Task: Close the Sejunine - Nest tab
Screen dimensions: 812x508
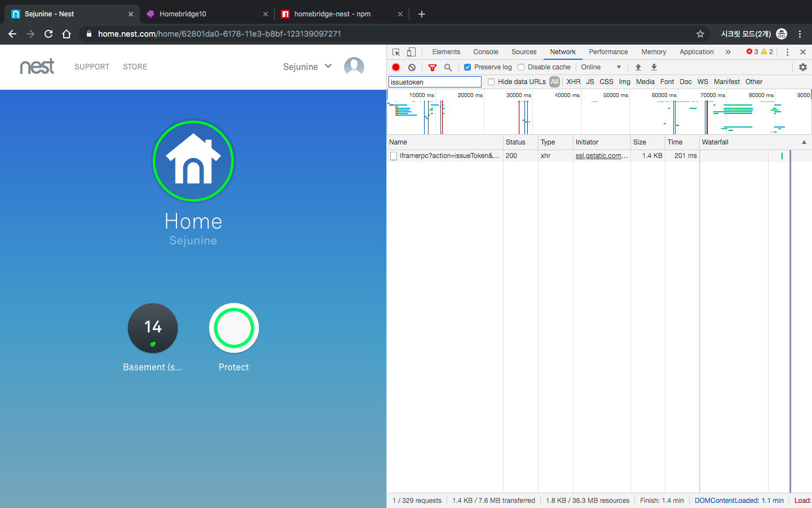Action: [131, 14]
